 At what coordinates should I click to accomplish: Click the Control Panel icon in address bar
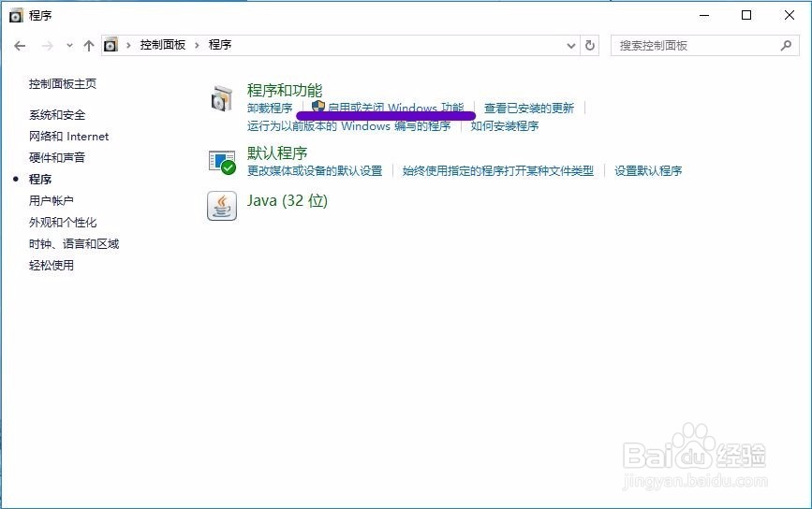click(111, 45)
